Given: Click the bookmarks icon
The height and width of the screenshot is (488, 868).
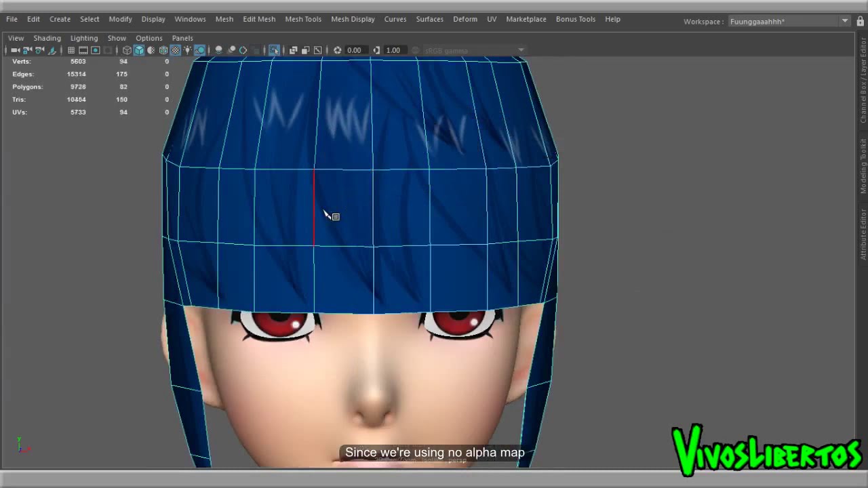Looking at the screenshot, I should 52,50.
